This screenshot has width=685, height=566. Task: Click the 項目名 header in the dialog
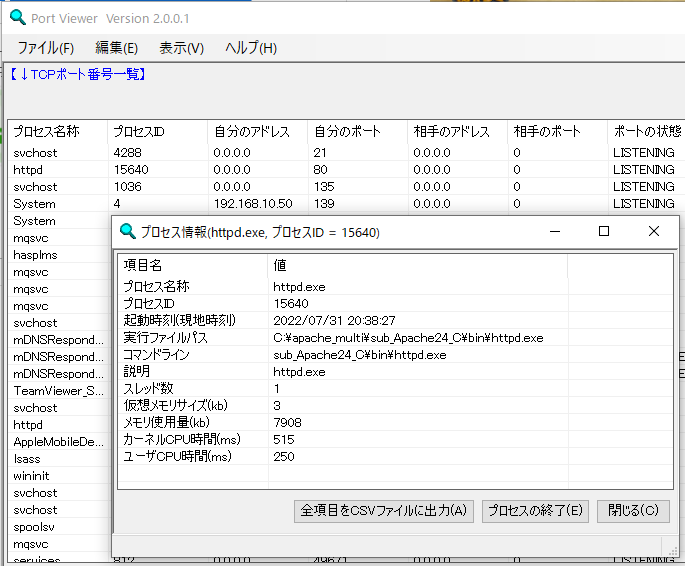pyautogui.click(x=193, y=265)
